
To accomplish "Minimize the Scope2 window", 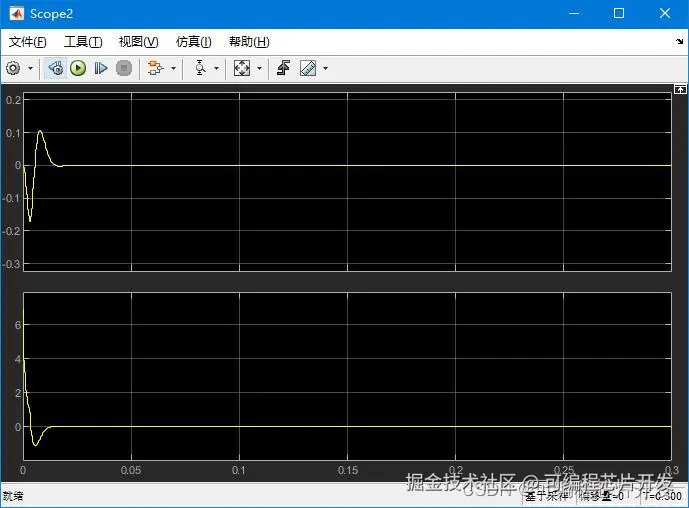I will [574, 14].
